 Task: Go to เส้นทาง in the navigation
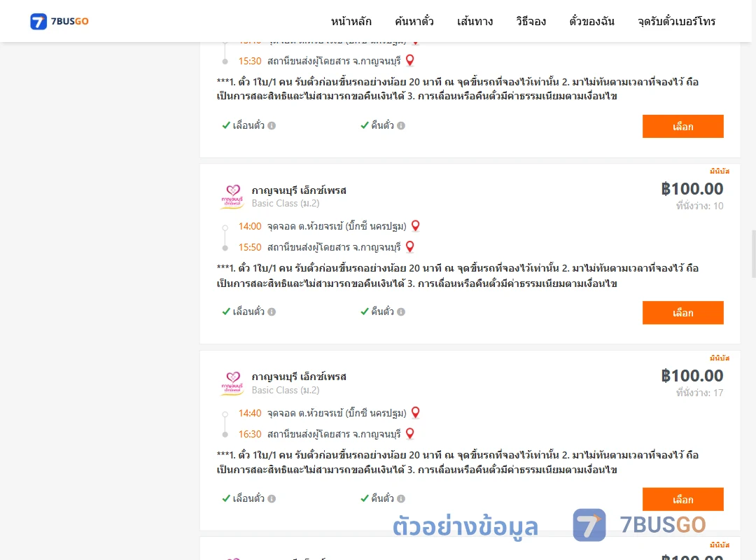pos(475,21)
